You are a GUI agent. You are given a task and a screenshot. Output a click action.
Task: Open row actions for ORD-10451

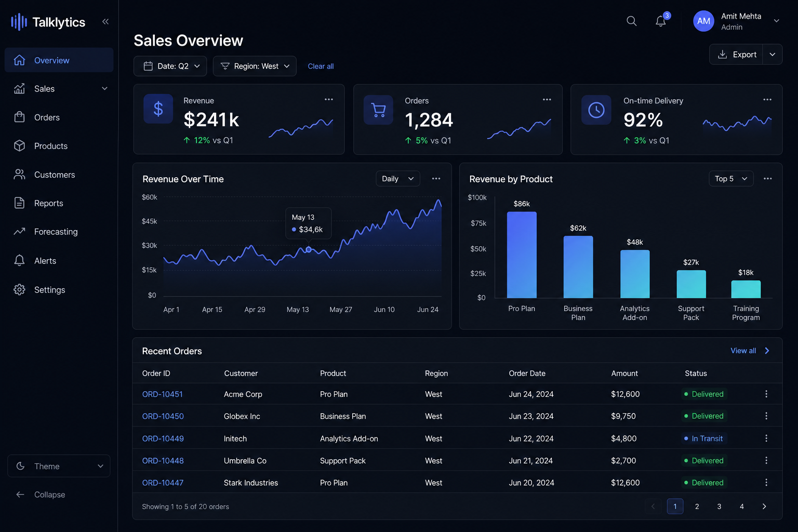click(766, 394)
